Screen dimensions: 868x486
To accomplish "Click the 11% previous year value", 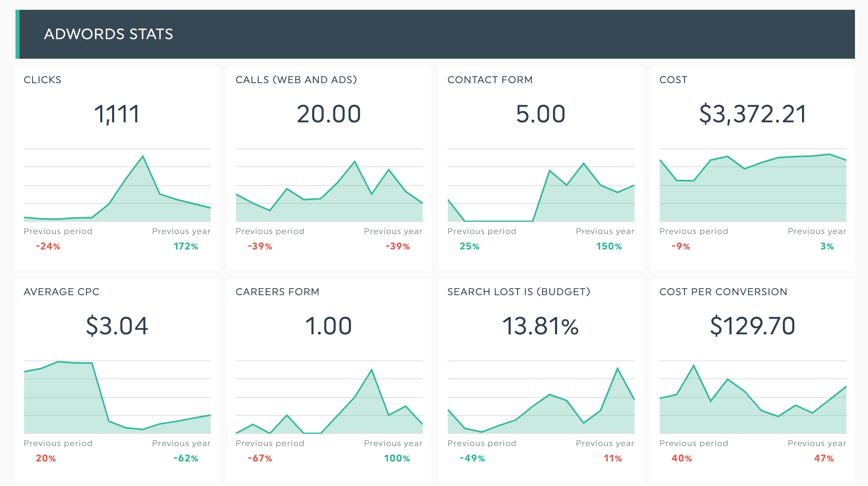I will point(613,458).
